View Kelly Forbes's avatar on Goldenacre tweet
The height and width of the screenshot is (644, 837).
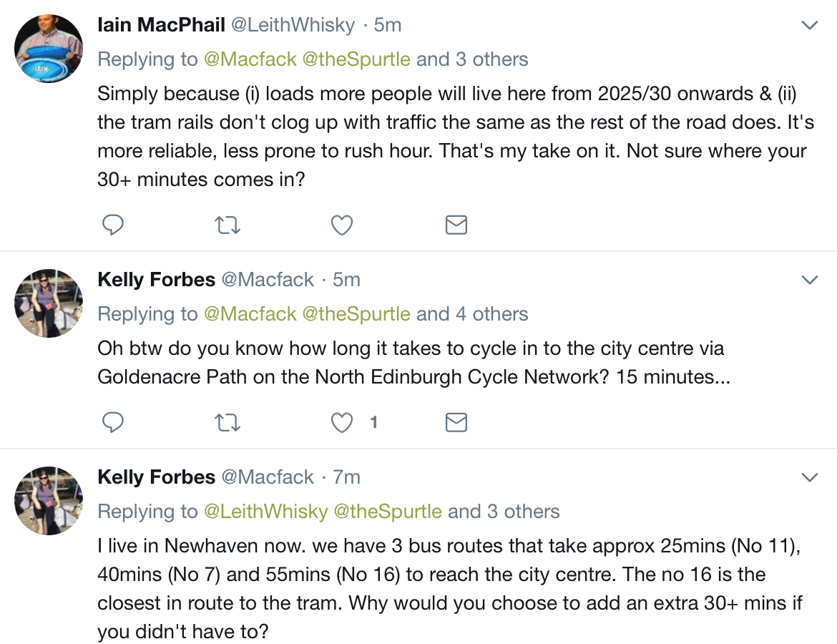[49, 303]
